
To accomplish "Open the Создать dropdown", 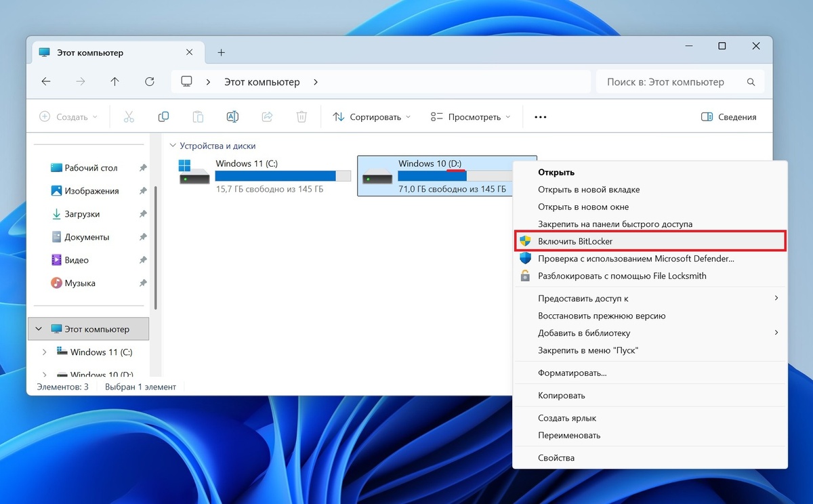I will click(68, 117).
